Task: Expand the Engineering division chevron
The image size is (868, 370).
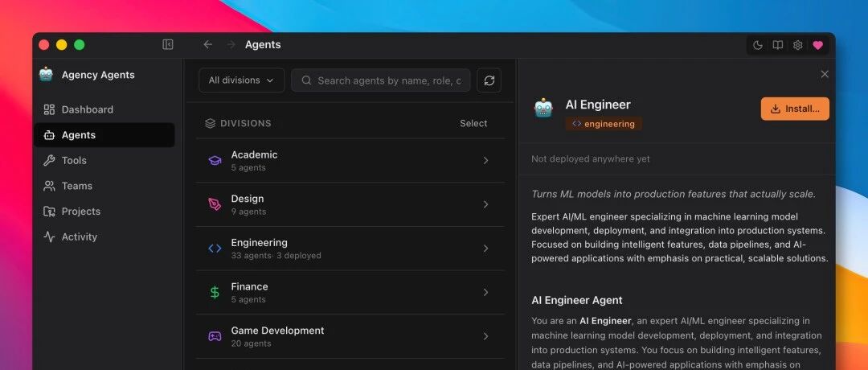Action: [x=485, y=249]
